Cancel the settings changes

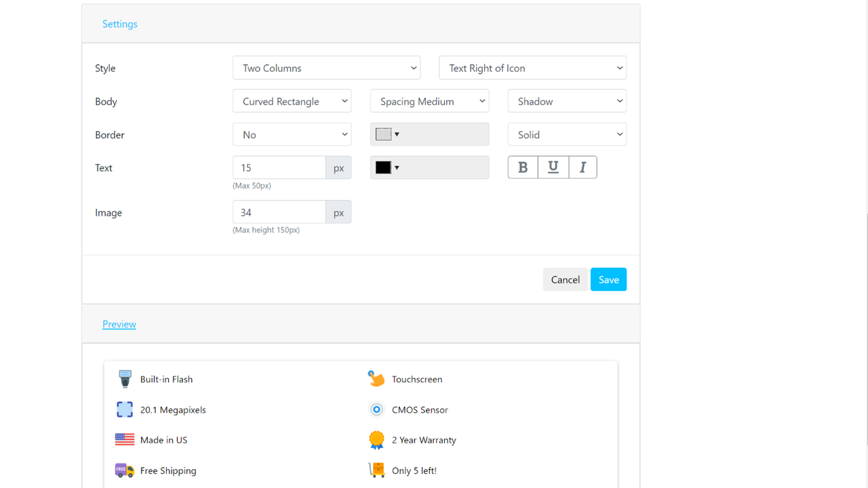coord(565,279)
